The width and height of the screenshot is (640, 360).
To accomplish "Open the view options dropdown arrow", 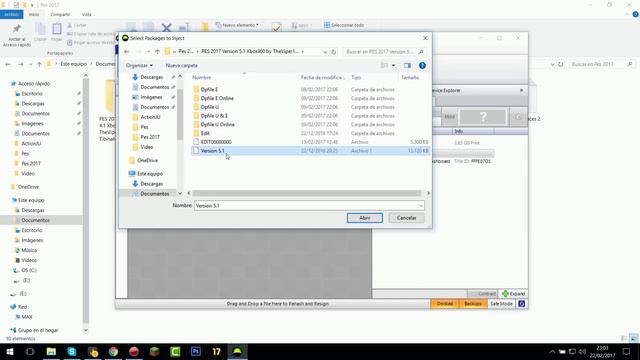I will (393, 65).
